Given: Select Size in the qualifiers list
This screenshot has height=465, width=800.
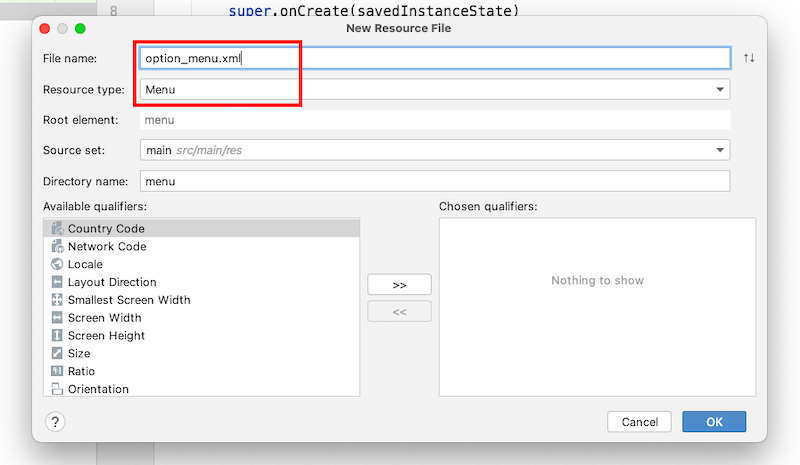Looking at the screenshot, I should point(202,353).
